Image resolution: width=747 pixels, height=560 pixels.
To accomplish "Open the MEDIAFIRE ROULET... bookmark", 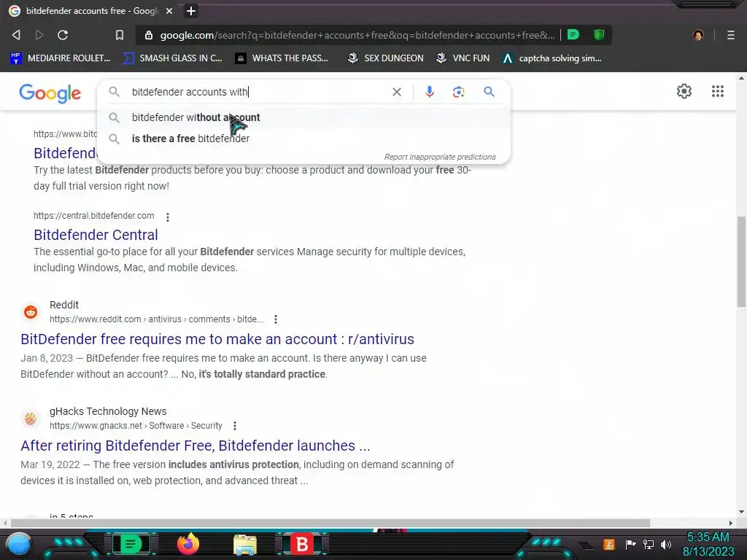I will [x=61, y=58].
